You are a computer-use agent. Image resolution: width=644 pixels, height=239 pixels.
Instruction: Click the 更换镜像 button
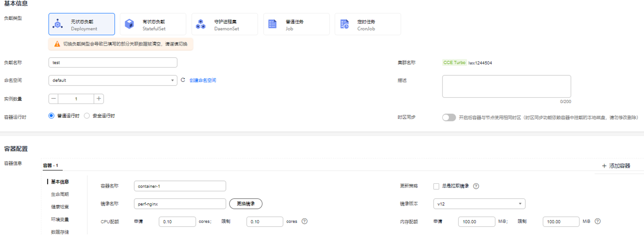pyautogui.click(x=246, y=204)
